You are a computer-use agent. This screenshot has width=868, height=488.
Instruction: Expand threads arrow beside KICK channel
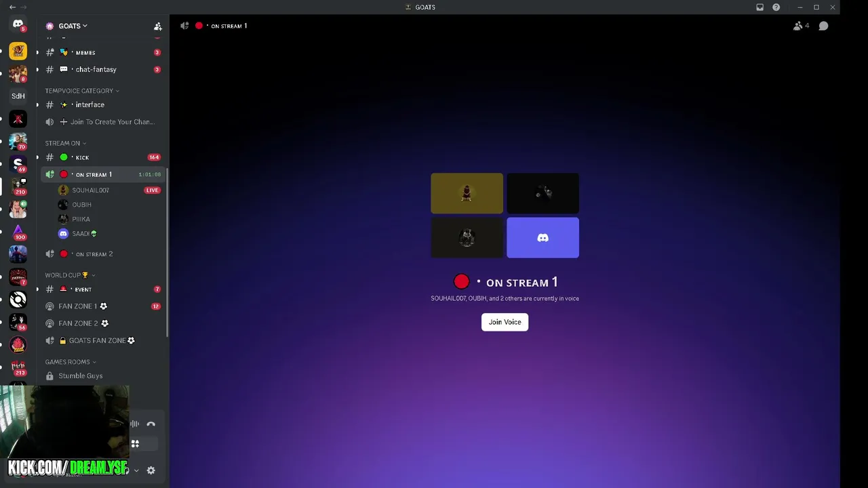click(x=38, y=157)
